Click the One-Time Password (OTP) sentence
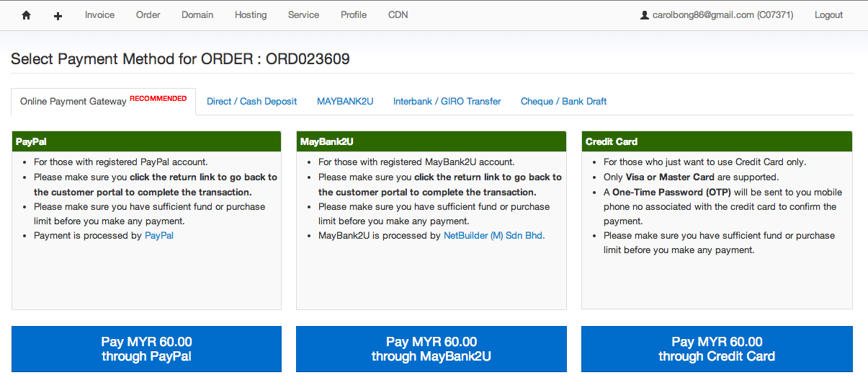The image size is (868, 388). coord(722,207)
